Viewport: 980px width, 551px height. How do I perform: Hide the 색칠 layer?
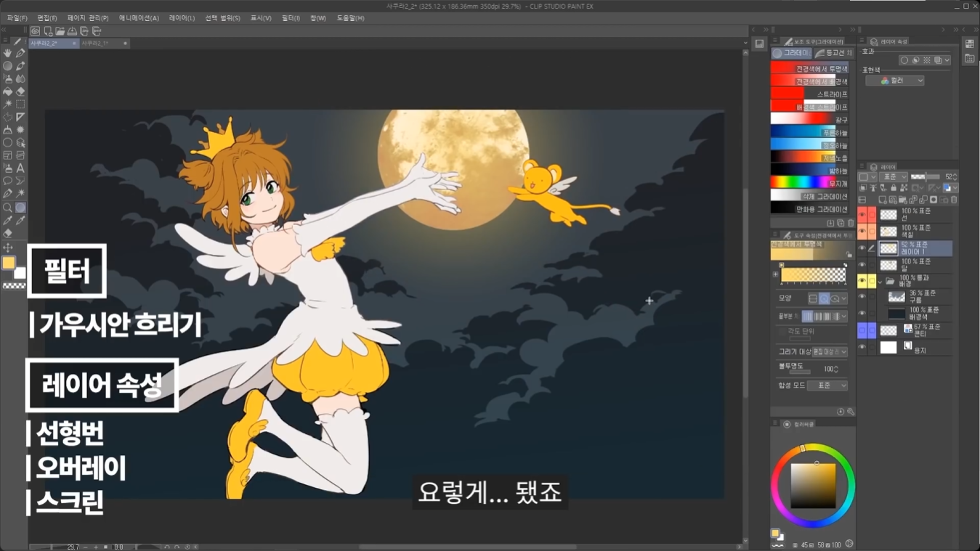point(862,232)
